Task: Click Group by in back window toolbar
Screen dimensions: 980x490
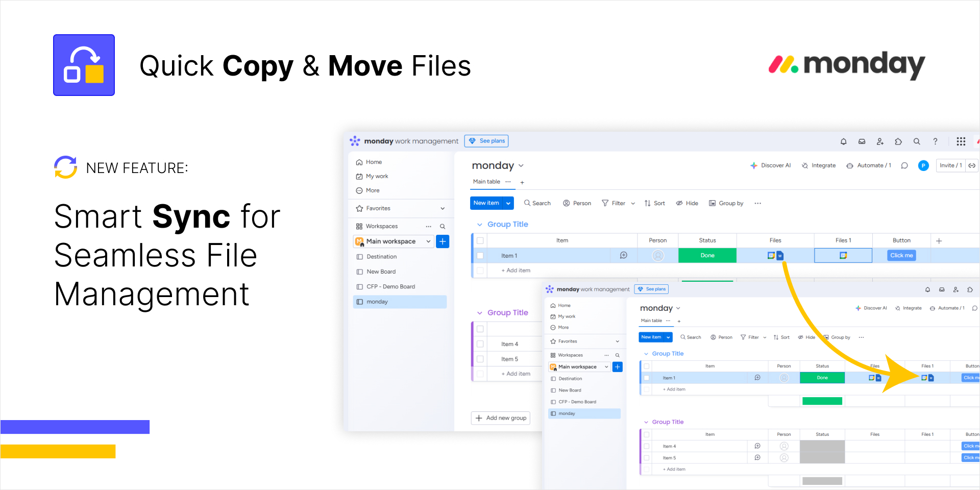Action: (x=726, y=203)
